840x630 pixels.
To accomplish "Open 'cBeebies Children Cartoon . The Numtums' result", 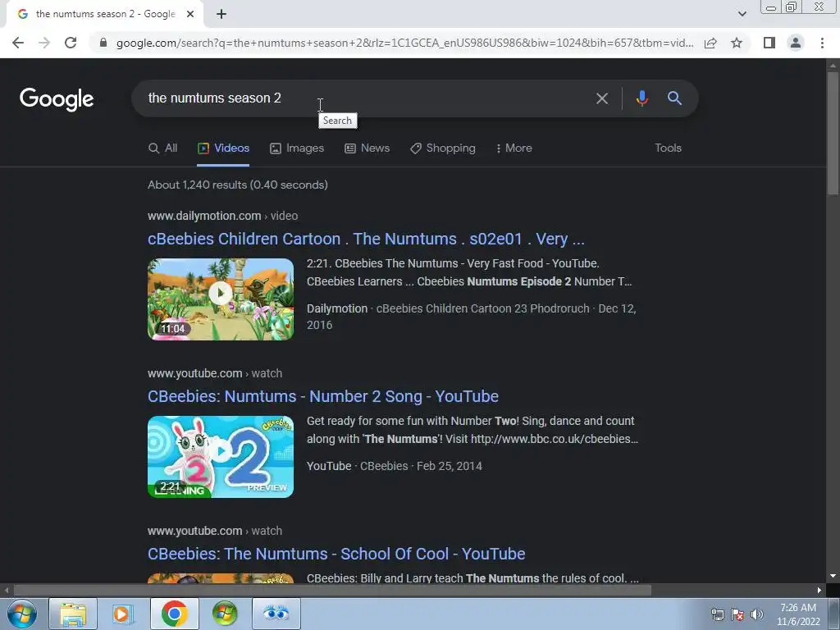I will click(366, 239).
